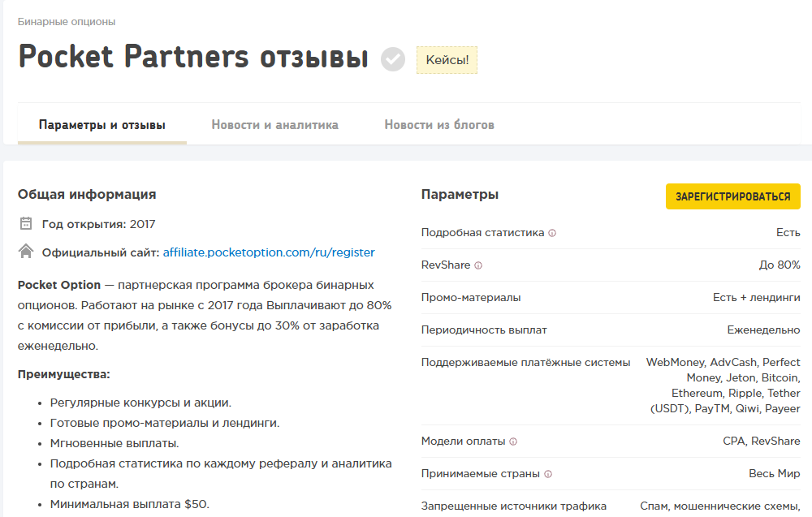Click the Pocket Partners отзывы page title
The image size is (812, 517).
(193, 58)
